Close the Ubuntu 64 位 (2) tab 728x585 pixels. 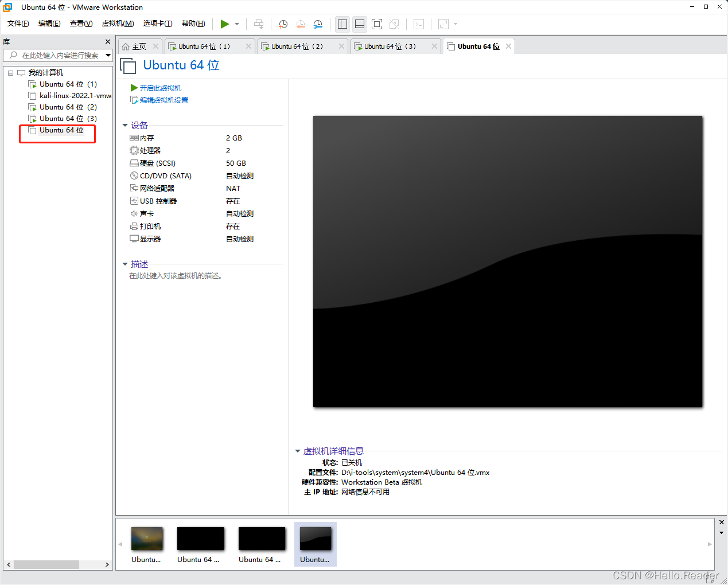[x=342, y=46]
